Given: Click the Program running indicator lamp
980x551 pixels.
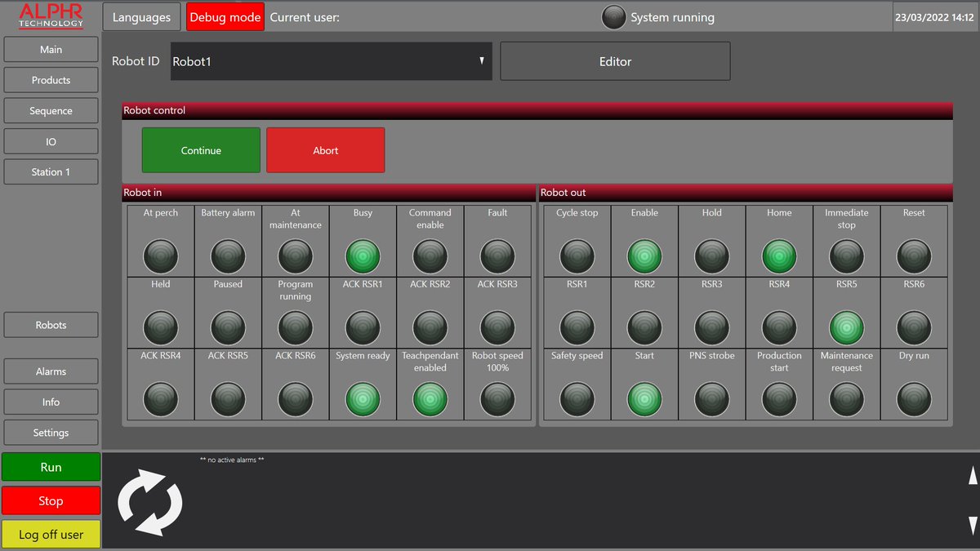Looking at the screenshot, I should click(x=296, y=328).
